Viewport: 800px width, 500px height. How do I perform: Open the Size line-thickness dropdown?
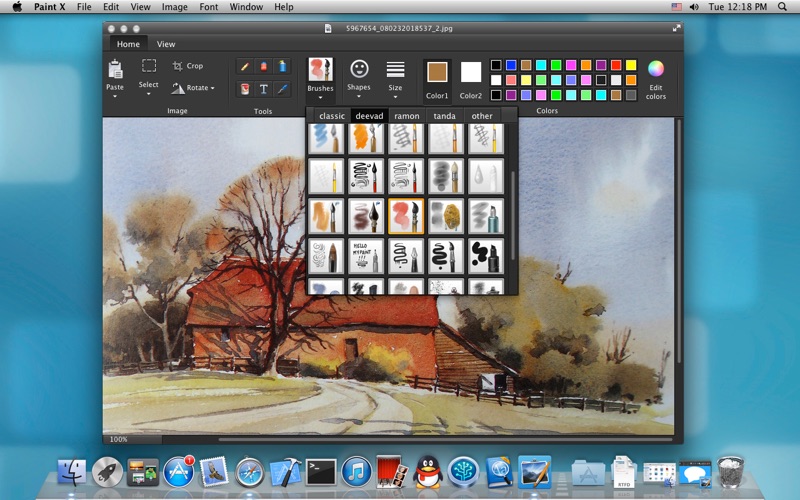395,88
